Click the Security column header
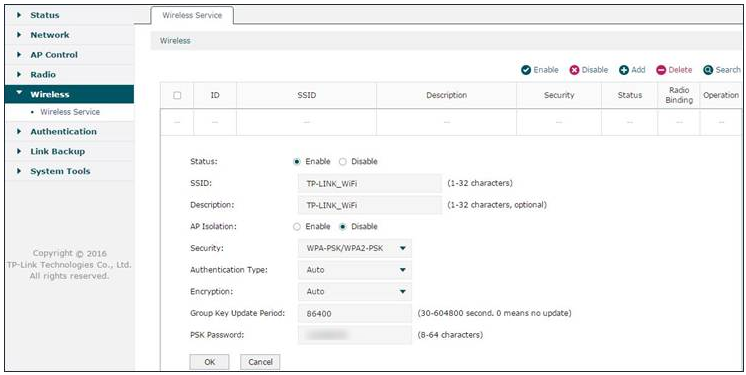This screenshot has height=375, width=746. coord(559,95)
